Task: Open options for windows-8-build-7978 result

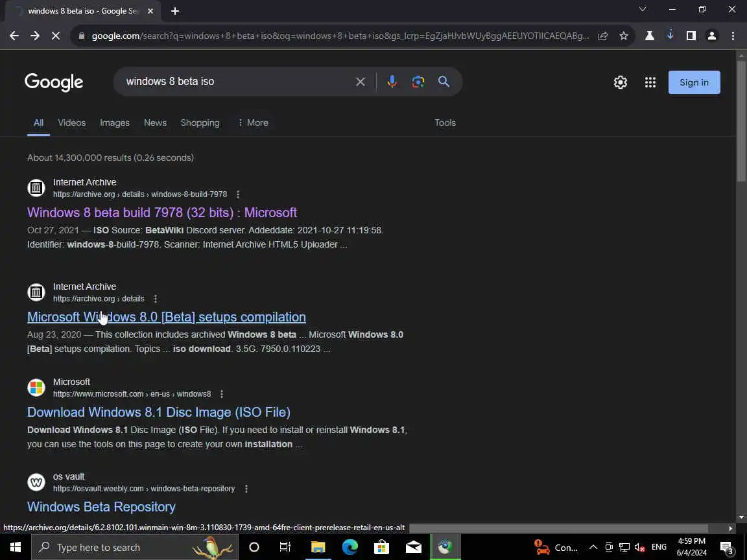Action: [x=238, y=194]
